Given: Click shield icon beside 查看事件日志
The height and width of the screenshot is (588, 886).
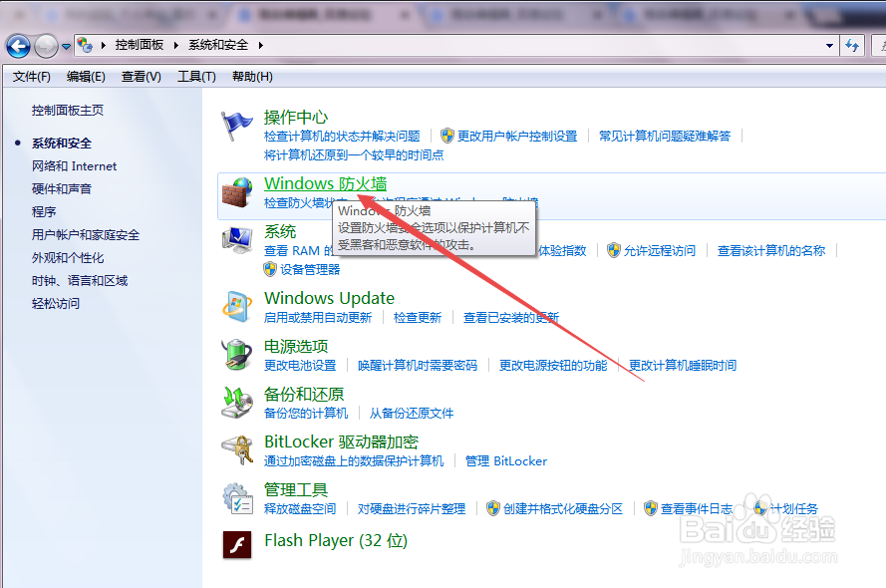Looking at the screenshot, I should 651,508.
